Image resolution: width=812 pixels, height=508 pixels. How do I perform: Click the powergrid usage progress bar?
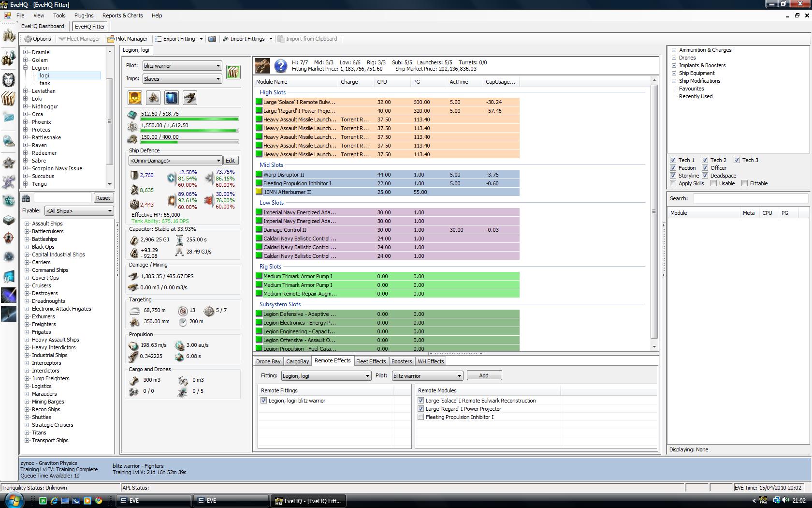189,131
